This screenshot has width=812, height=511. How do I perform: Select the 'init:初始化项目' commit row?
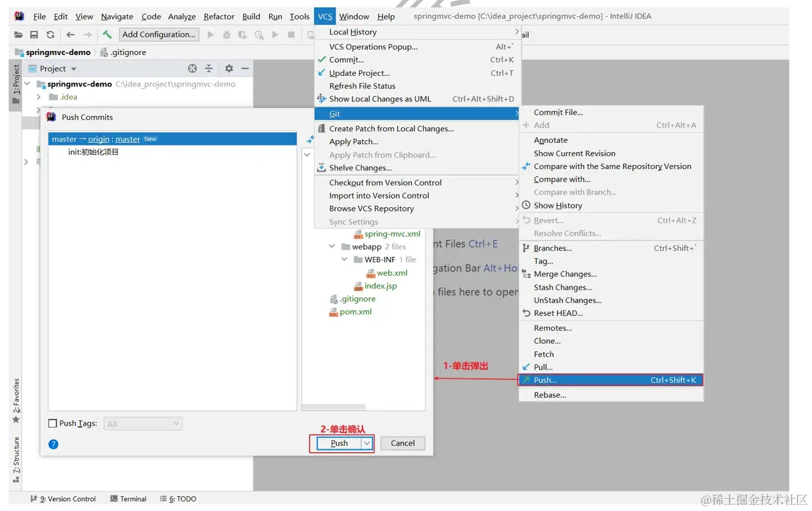click(x=93, y=152)
